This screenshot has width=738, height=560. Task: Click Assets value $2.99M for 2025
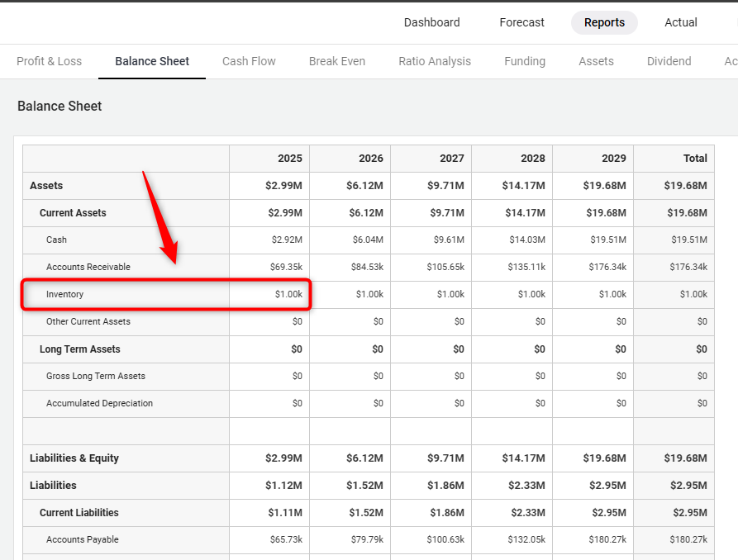[x=283, y=185]
